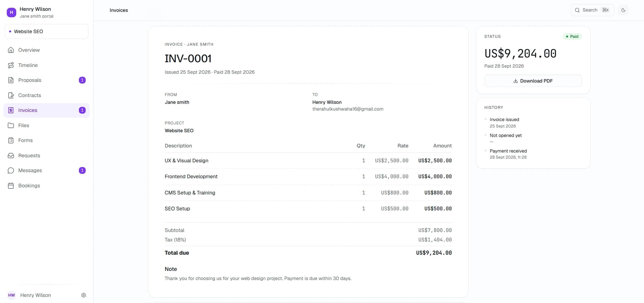
Task: Click the Jane smith sender name
Action: tap(177, 102)
